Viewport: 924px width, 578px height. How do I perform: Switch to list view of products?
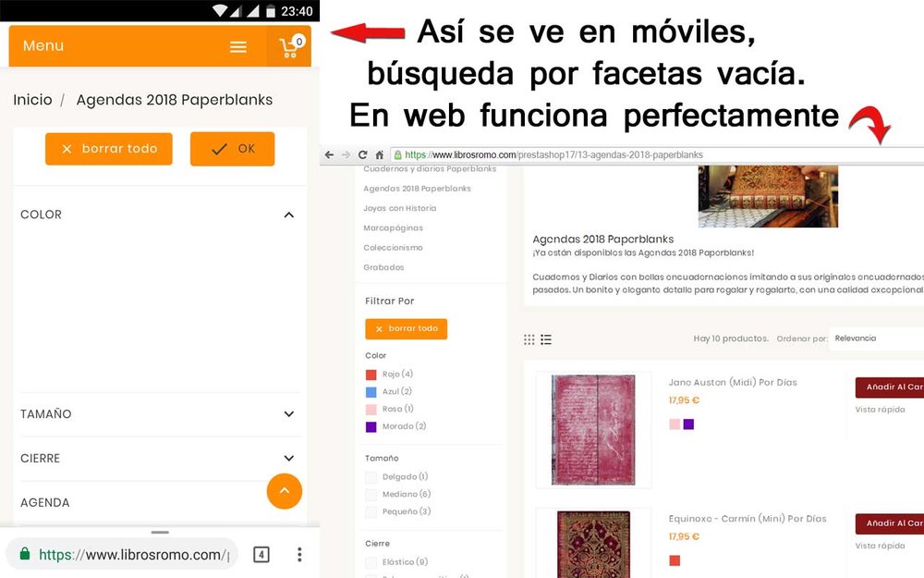click(546, 339)
